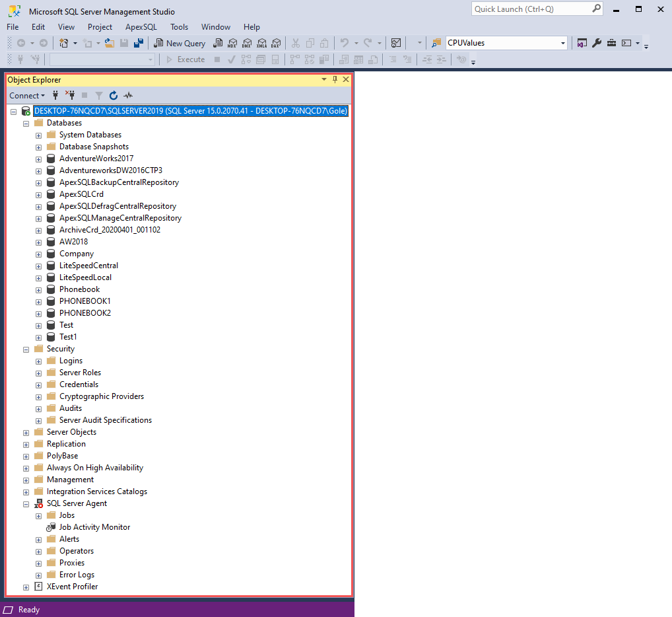672x617 pixels.
Task: Open the Help menu
Action: pyautogui.click(x=252, y=27)
